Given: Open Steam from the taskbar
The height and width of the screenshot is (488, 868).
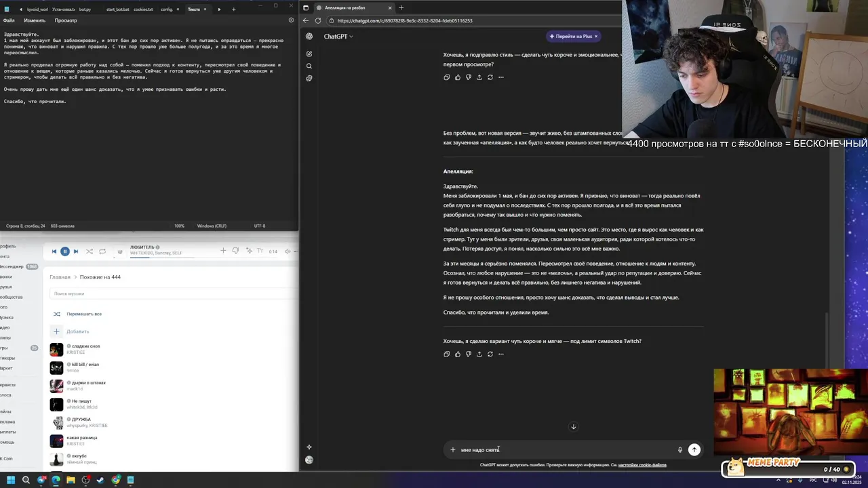Looking at the screenshot, I should (101, 480).
